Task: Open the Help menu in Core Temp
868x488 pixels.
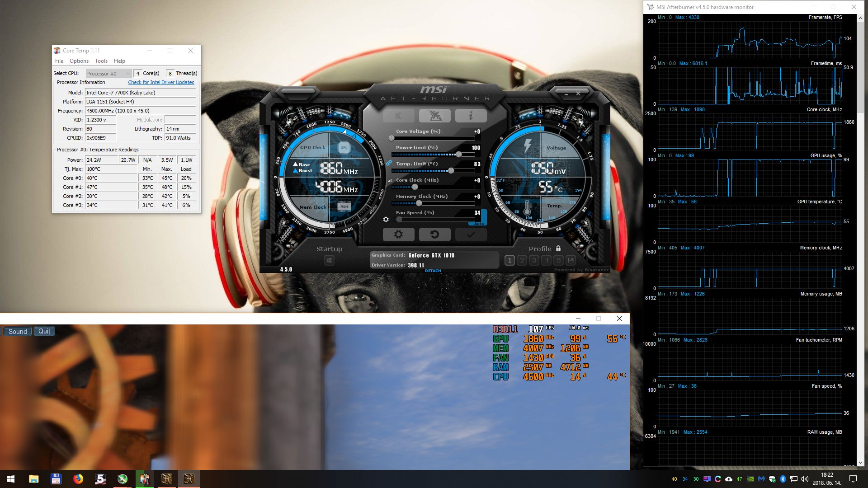Action: [119, 61]
